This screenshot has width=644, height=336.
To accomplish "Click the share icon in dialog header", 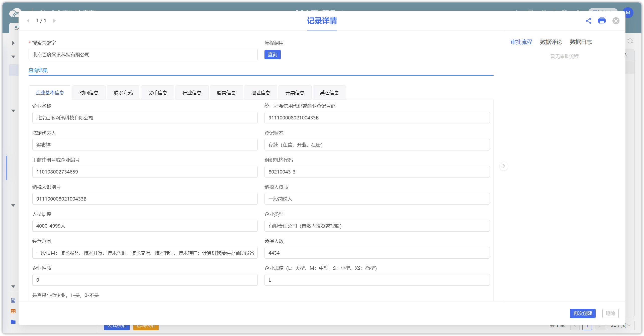I will coord(588,21).
